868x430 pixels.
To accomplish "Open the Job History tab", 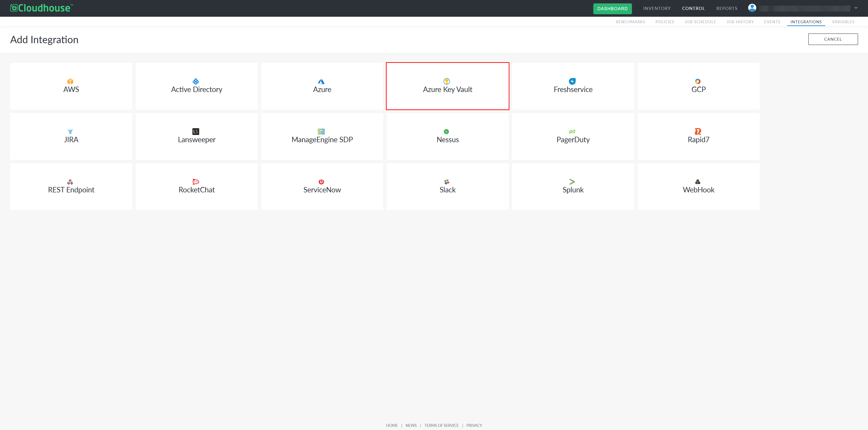I will click(740, 22).
